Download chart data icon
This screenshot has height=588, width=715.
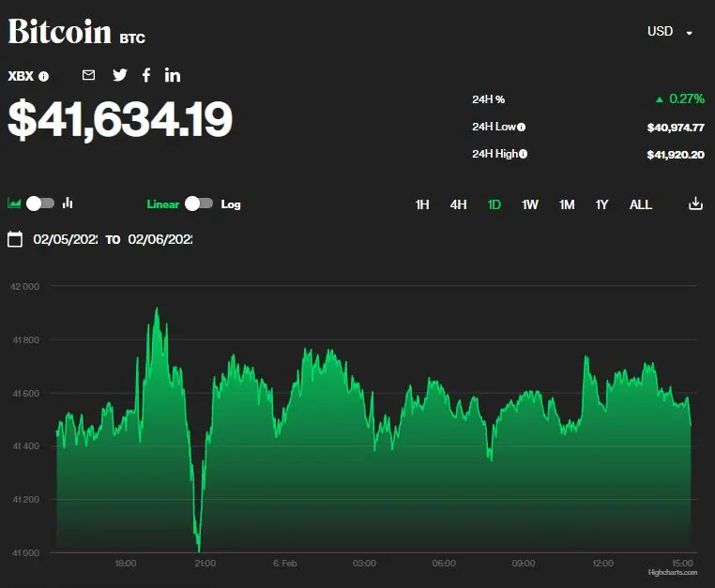pos(695,204)
